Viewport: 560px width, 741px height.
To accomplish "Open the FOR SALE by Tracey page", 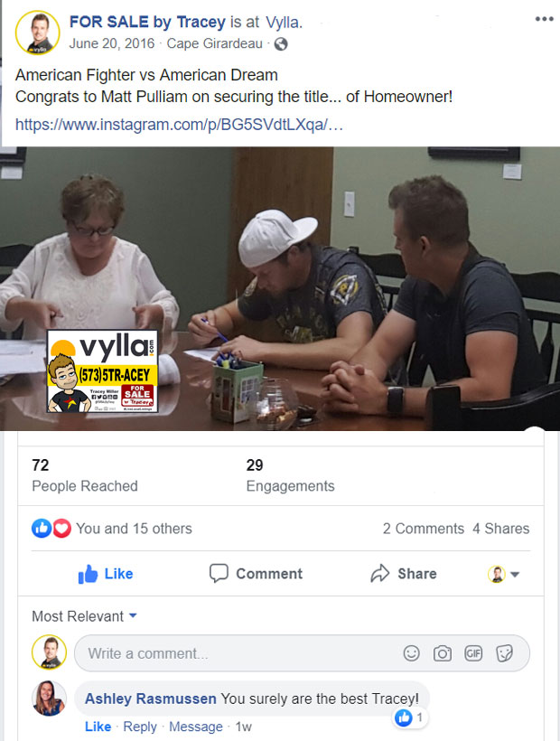I will (x=147, y=22).
